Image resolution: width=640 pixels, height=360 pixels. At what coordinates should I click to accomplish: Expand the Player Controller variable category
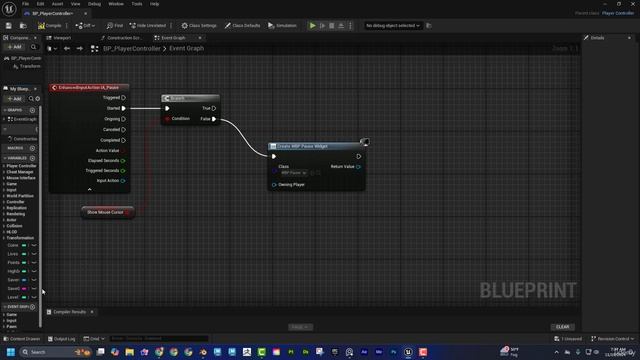[x=4, y=166]
